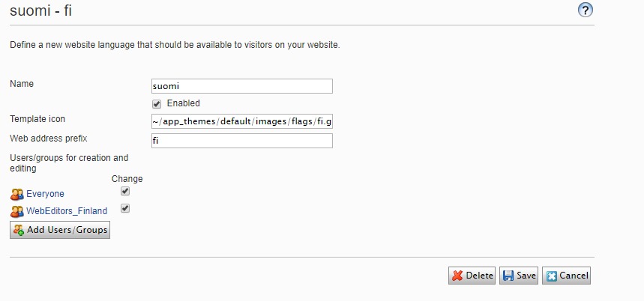The height and width of the screenshot is (301, 644).
Task: Open the Everyone group link
Action: coord(45,194)
